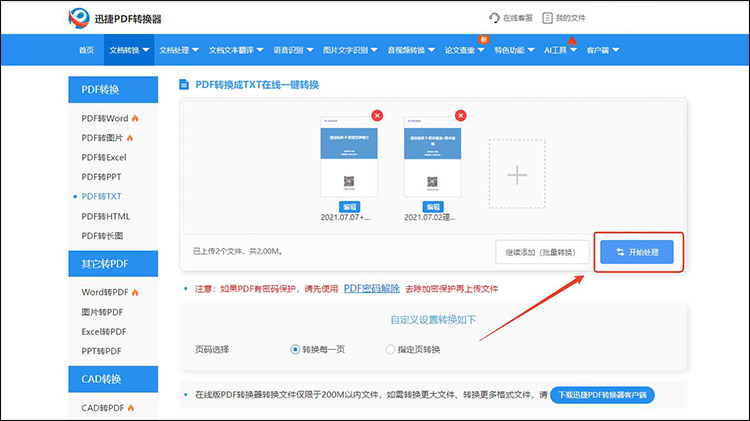Click 下载迅捷PDF转换器客户端 button

click(x=602, y=395)
